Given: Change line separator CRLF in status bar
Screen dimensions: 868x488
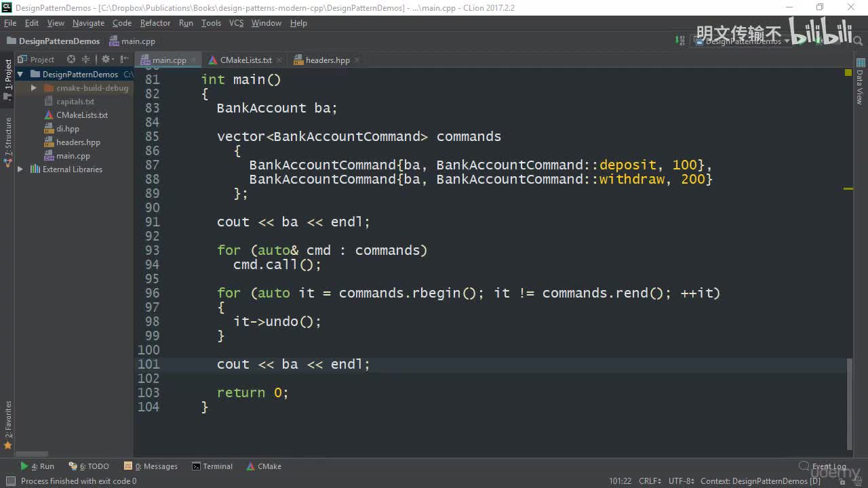Looking at the screenshot, I should [x=650, y=481].
